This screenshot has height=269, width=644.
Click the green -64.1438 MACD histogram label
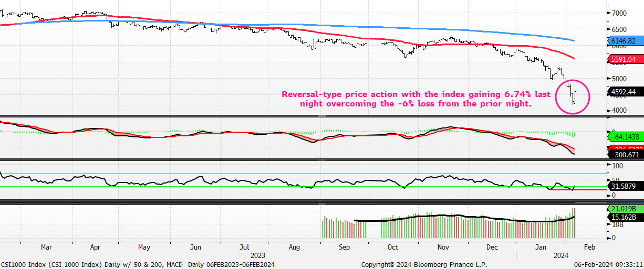click(x=625, y=137)
